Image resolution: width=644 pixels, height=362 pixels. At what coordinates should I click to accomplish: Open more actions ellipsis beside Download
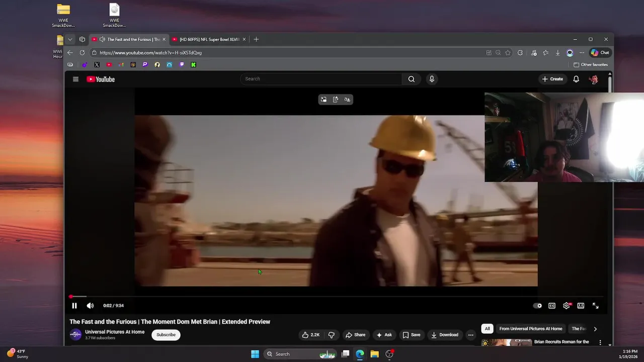click(471, 335)
